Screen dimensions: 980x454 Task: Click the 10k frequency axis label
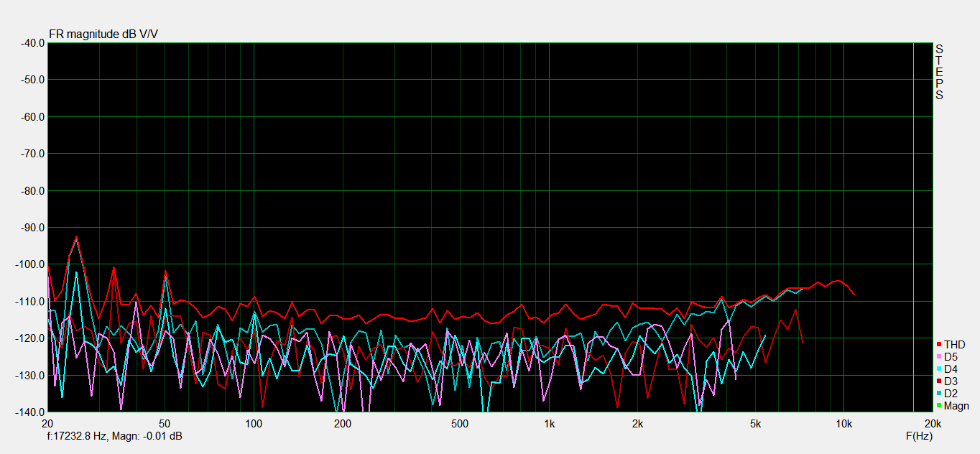[843, 423]
